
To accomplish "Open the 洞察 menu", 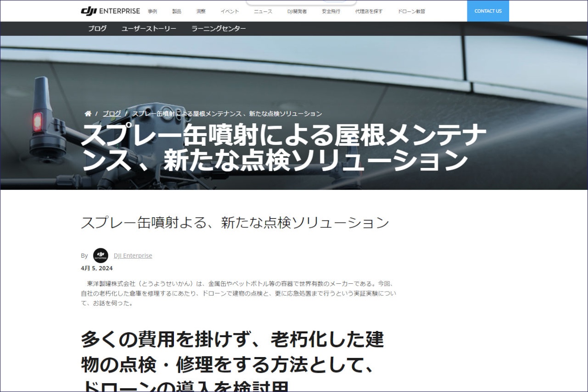I will pyautogui.click(x=200, y=11).
